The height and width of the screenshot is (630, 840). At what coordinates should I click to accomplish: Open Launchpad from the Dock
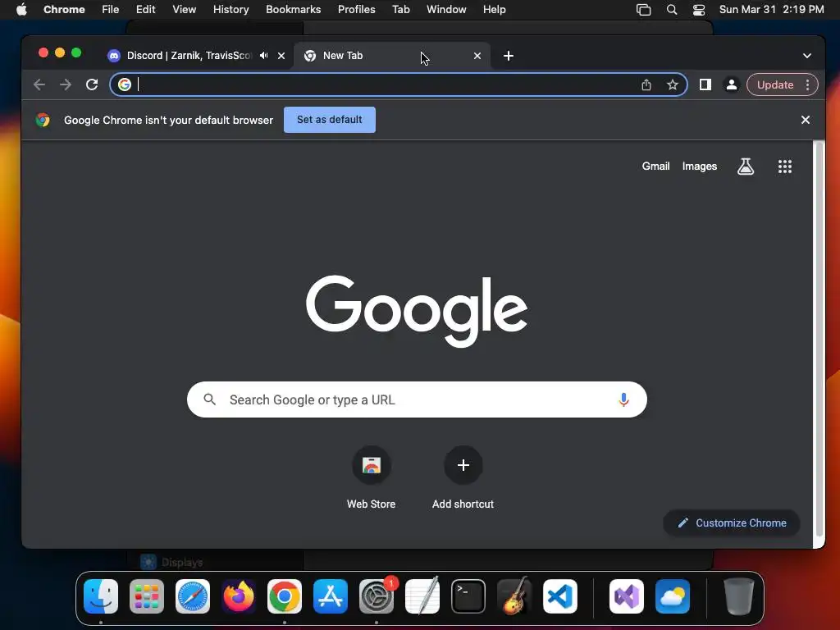click(x=147, y=596)
